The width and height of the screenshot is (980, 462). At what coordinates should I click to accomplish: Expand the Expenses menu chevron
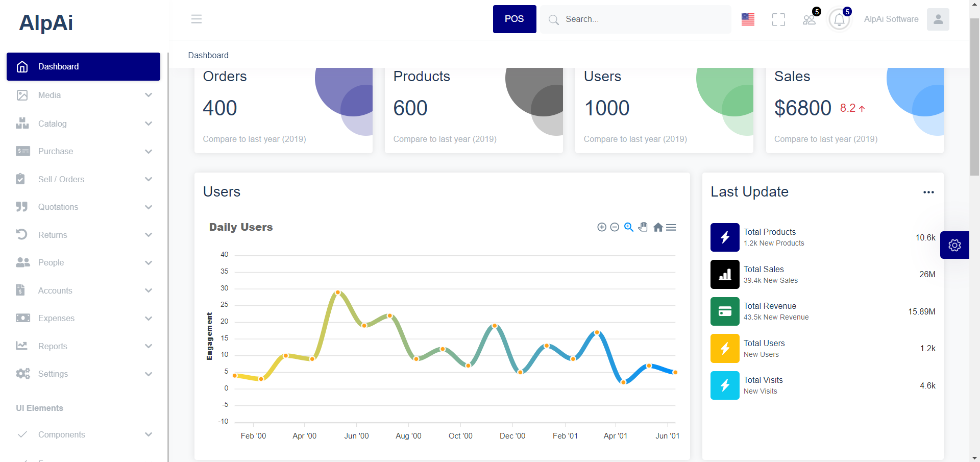coord(149,319)
